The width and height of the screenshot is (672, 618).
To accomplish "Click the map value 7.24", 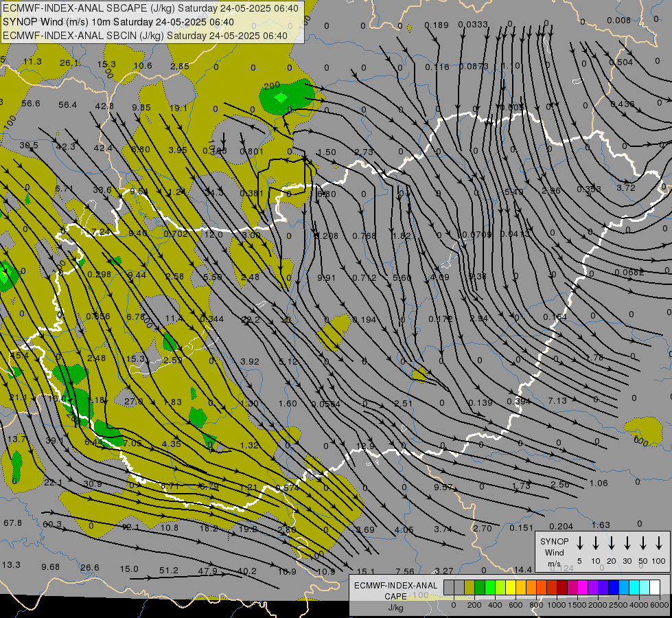I will [x=101, y=231].
